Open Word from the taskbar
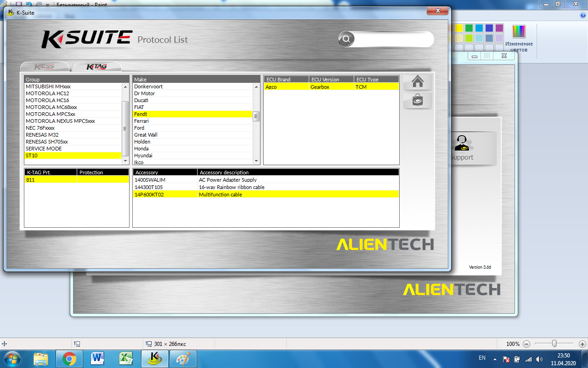 point(98,358)
